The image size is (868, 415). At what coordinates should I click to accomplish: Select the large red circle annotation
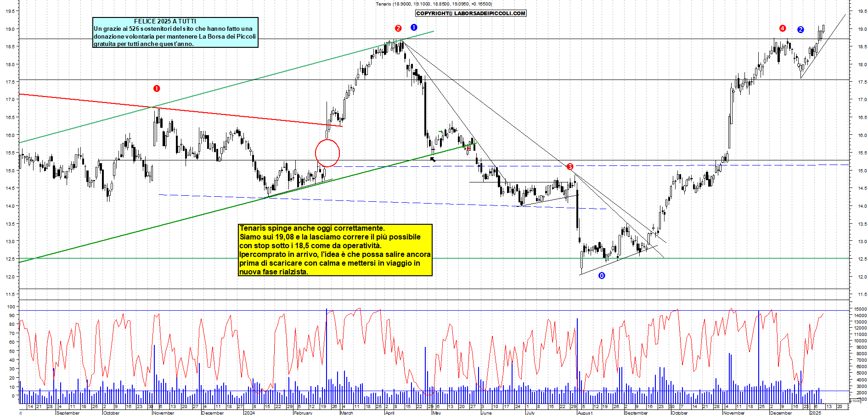[327, 153]
